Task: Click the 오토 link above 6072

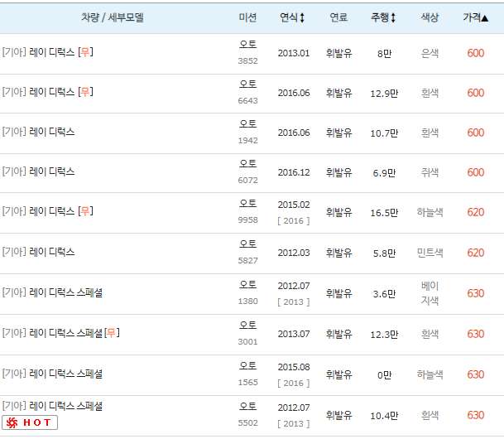Action: (247, 164)
